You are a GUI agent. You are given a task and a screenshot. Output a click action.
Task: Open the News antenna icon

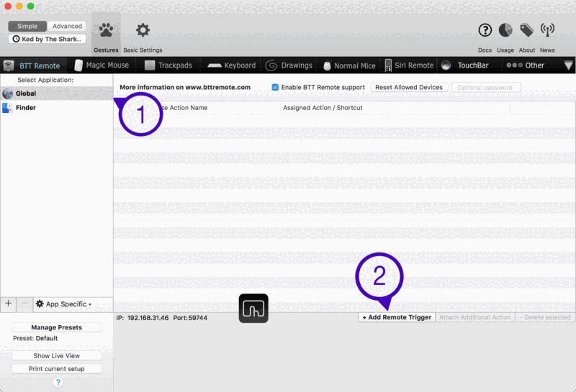(547, 29)
